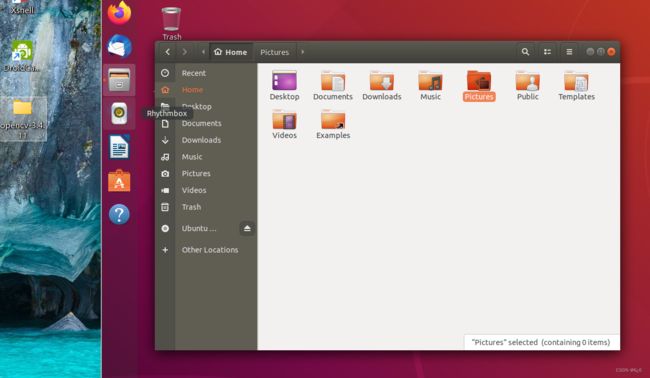Select the Downloads folder icon
This screenshot has height=378, width=650.
(x=382, y=81)
